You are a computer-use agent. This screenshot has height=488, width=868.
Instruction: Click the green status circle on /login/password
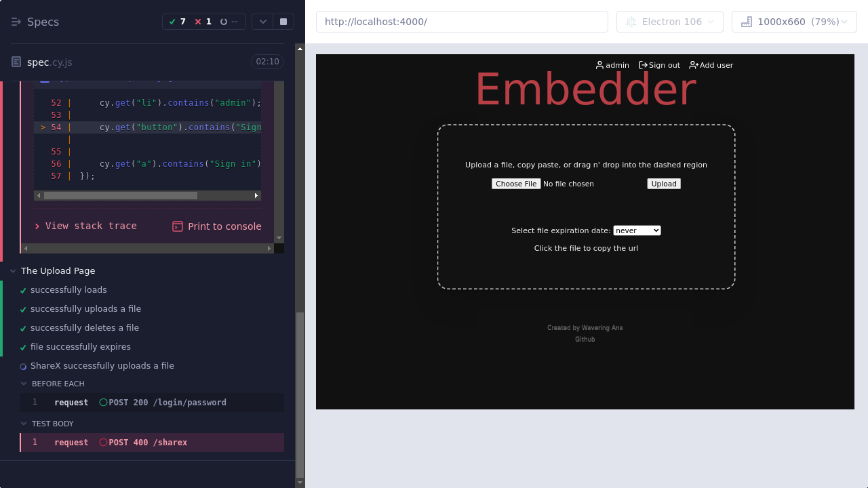point(103,403)
